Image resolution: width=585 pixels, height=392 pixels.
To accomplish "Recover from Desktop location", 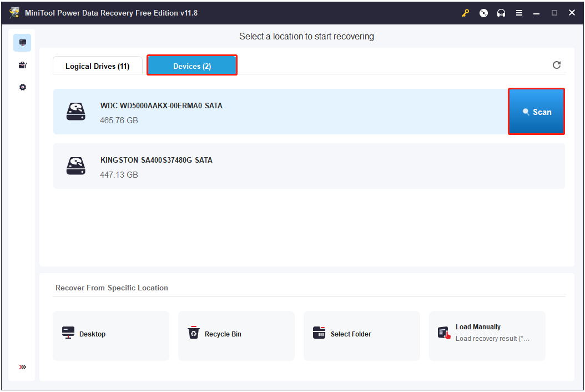I will tap(111, 335).
